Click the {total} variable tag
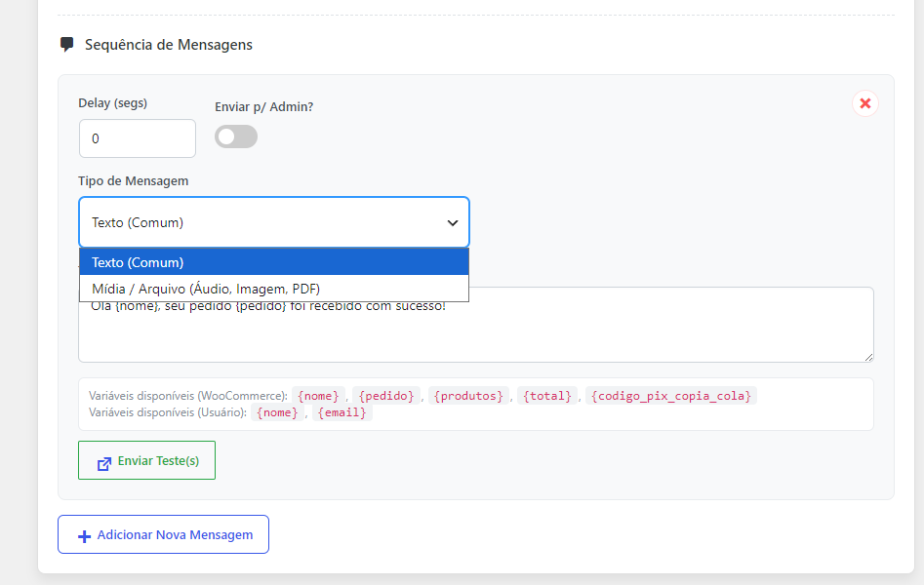The image size is (924, 585). [547, 396]
